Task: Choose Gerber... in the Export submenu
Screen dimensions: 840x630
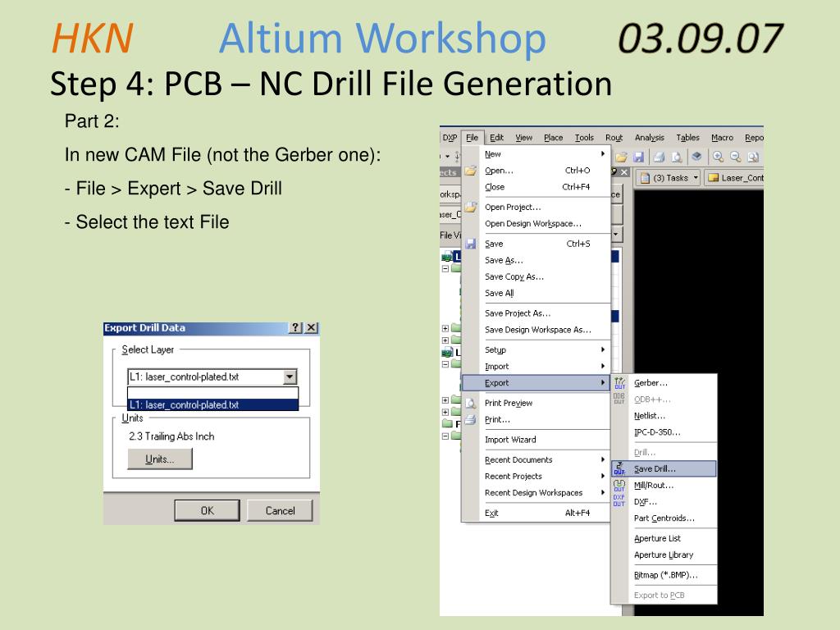Action: click(664, 382)
